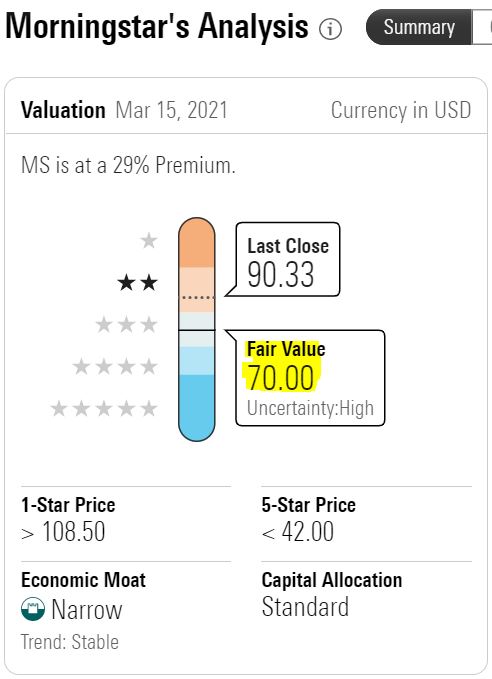492x679 pixels.
Task: Click the Narrow moat castle icon
Action: click(x=33, y=609)
